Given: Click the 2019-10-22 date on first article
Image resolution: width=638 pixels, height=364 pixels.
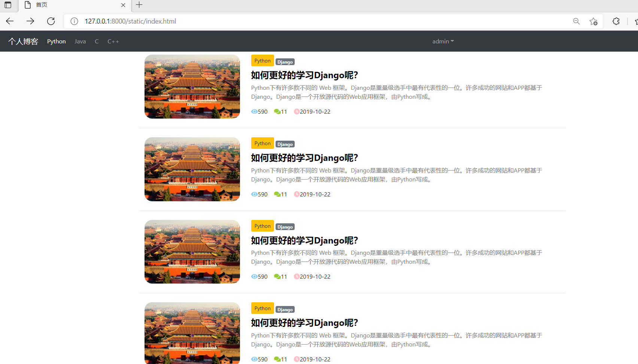Looking at the screenshot, I should [x=315, y=111].
